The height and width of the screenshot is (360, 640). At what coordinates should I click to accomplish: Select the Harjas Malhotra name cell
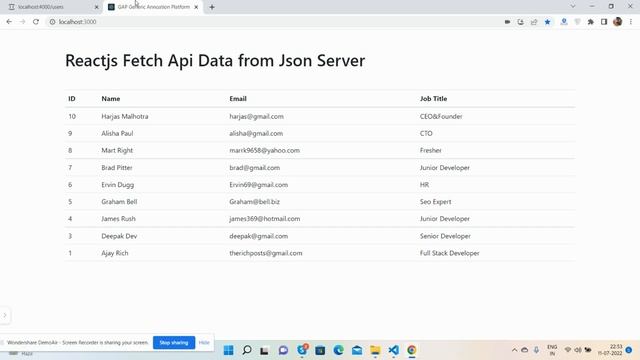tap(125, 116)
